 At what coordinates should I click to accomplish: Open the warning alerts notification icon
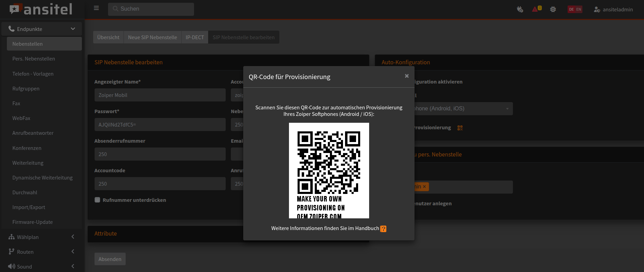pyautogui.click(x=537, y=9)
